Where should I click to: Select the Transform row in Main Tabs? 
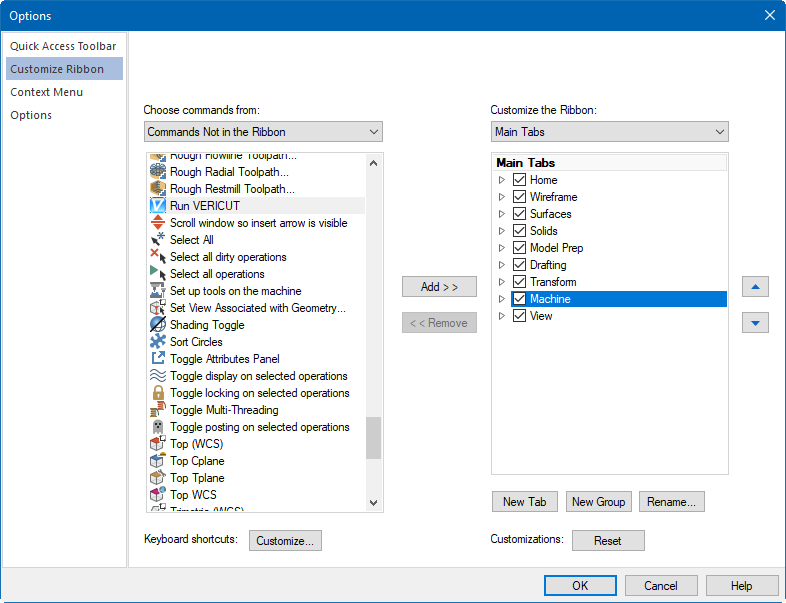(619, 282)
